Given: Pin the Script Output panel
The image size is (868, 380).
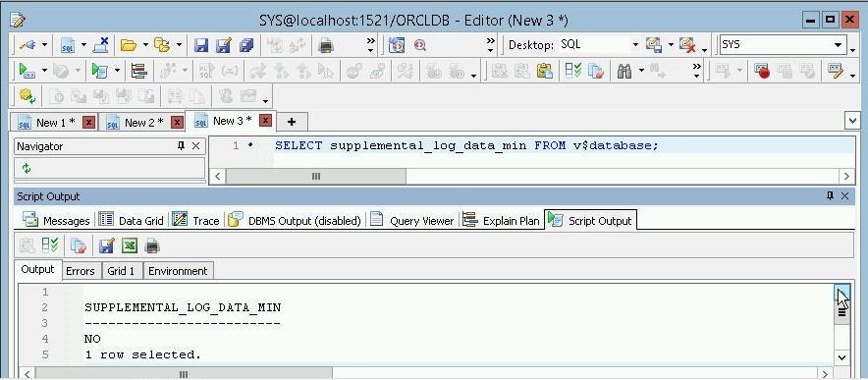Looking at the screenshot, I should [830, 196].
